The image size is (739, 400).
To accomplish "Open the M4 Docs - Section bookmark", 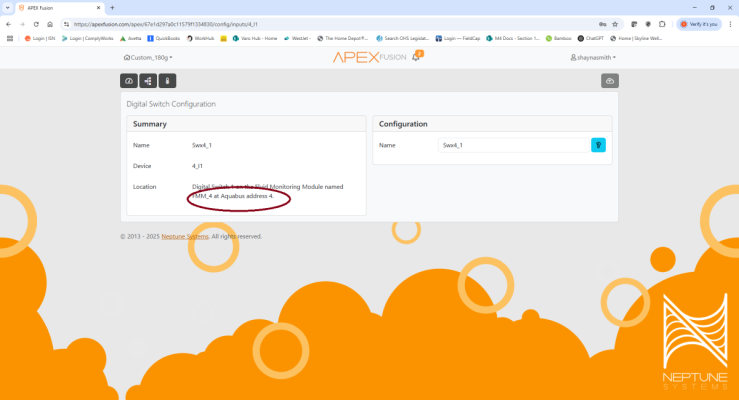I will 512,39.
